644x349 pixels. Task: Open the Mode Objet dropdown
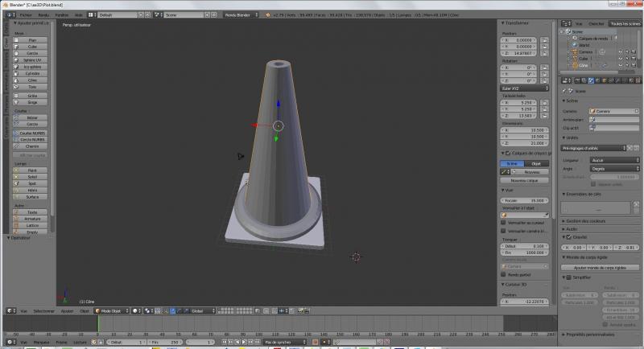pyautogui.click(x=110, y=310)
